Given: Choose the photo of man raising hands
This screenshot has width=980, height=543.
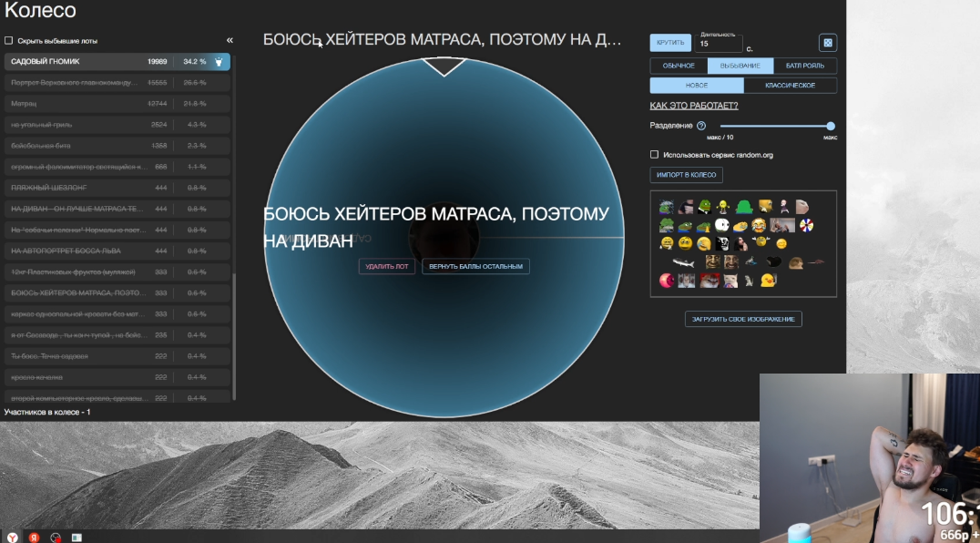Looking at the screenshot, I should point(782,226).
